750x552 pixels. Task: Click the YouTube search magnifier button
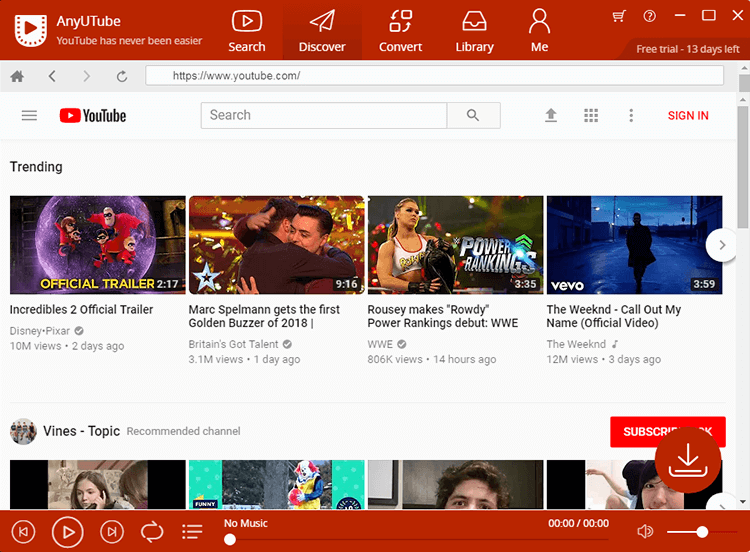pyautogui.click(x=474, y=115)
